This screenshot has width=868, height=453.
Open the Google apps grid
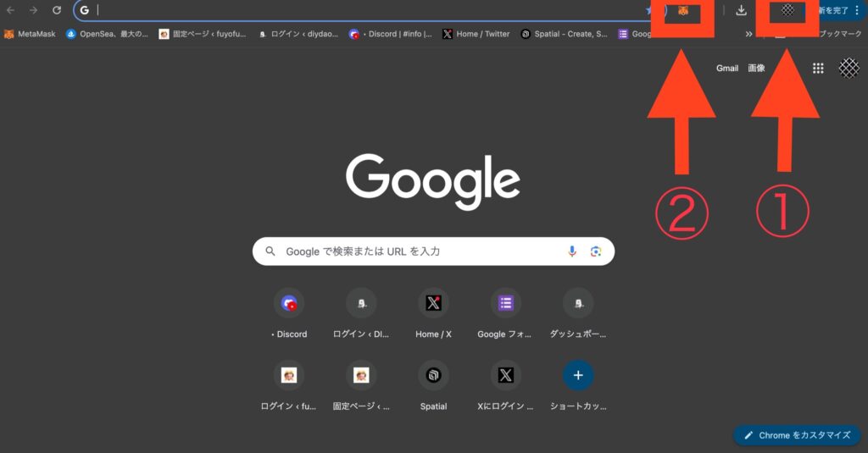[818, 68]
